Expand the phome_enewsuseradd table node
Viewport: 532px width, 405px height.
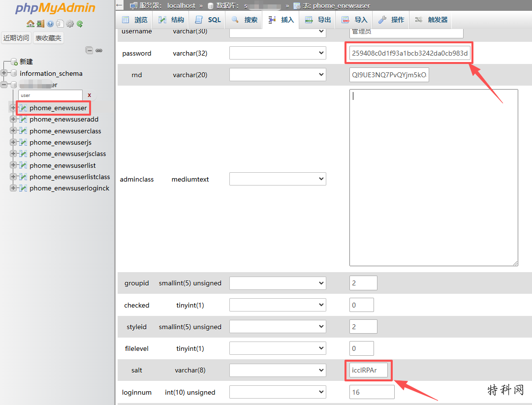(13, 120)
